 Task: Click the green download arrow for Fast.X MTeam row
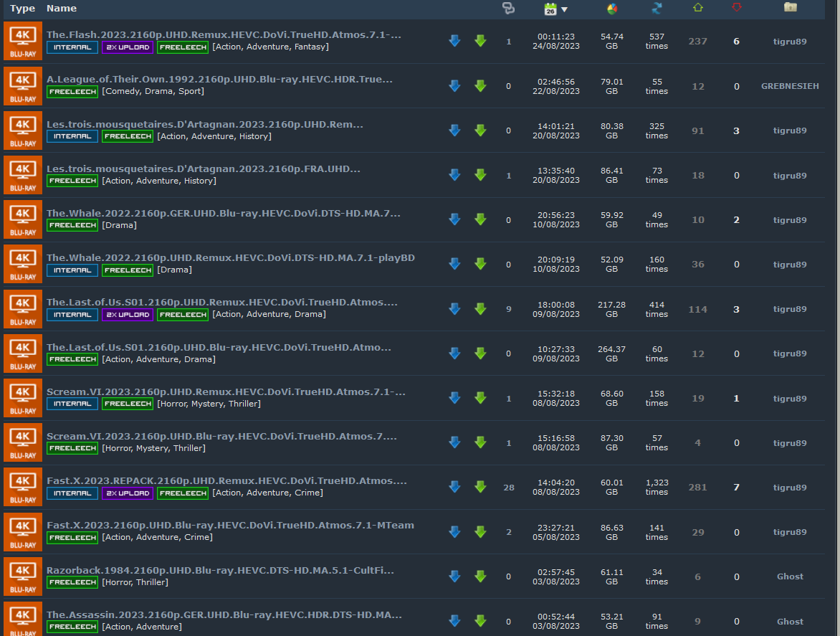[x=480, y=532]
